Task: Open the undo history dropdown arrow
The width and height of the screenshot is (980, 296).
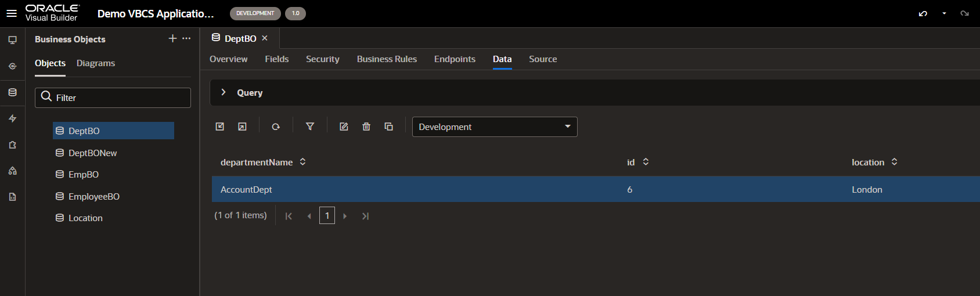Action: click(944, 13)
